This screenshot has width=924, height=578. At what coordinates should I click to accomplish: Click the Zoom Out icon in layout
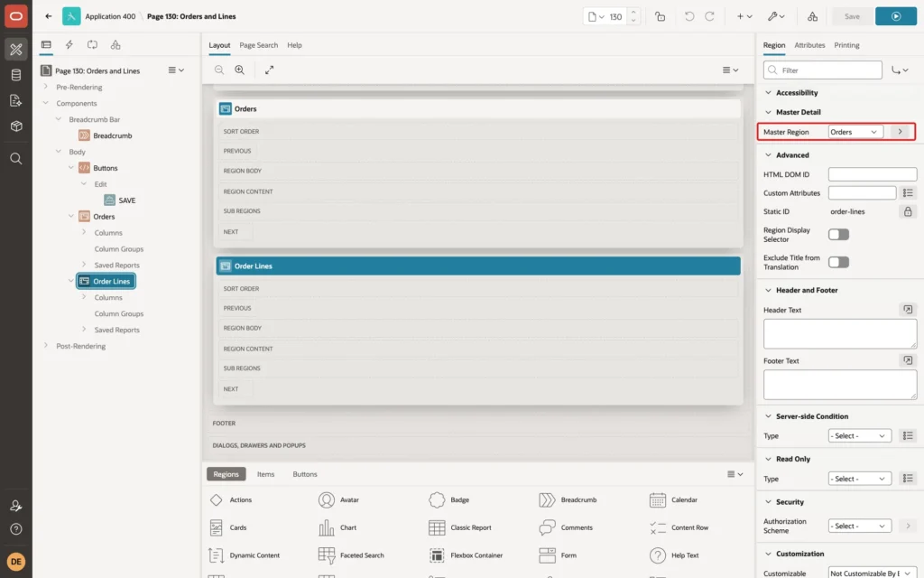(x=218, y=70)
